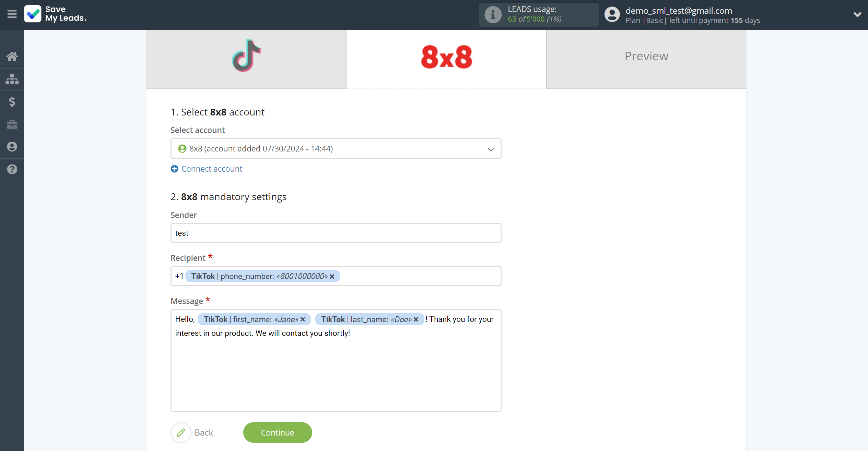
Task: Click the 8x8 destination icon
Action: click(447, 56)
